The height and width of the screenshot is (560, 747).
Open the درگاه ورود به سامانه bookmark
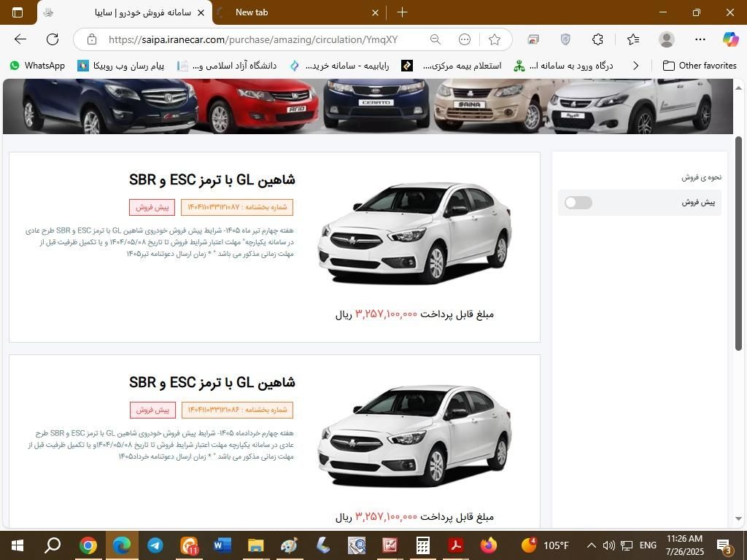click(564, 66)
